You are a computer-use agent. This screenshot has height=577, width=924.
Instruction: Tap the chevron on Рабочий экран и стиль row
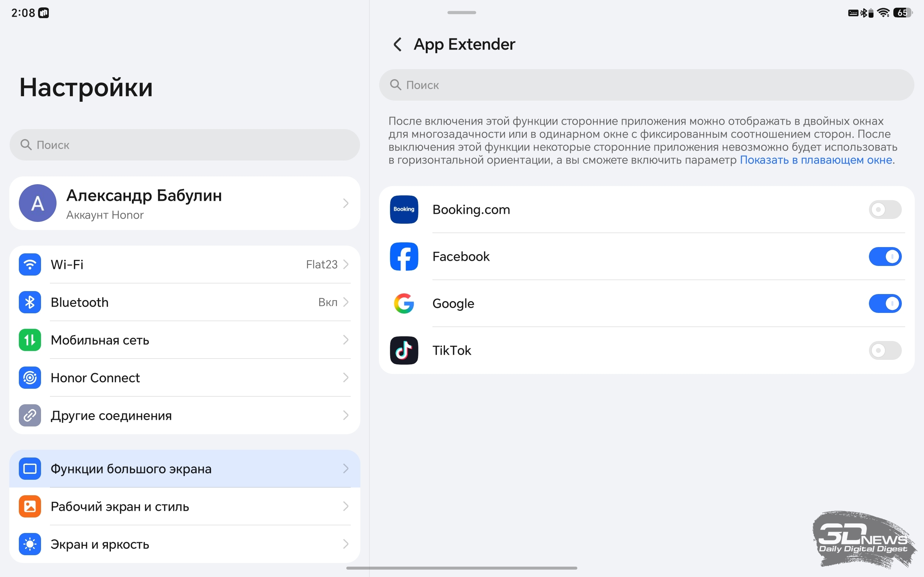(346, 506)
